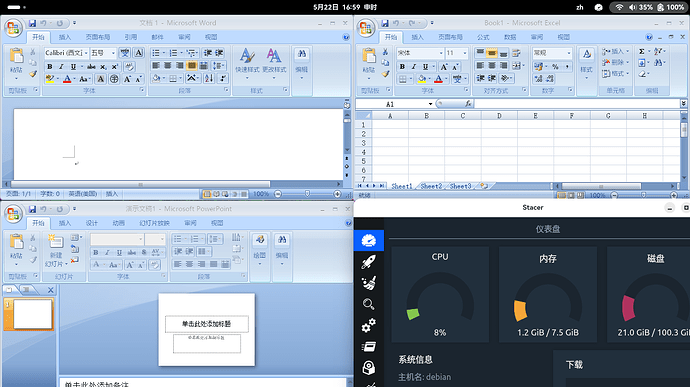Open the Search magnifier icon in Stacer
Image resolution: width=690 pixels, height=387 pixels.
369,304
